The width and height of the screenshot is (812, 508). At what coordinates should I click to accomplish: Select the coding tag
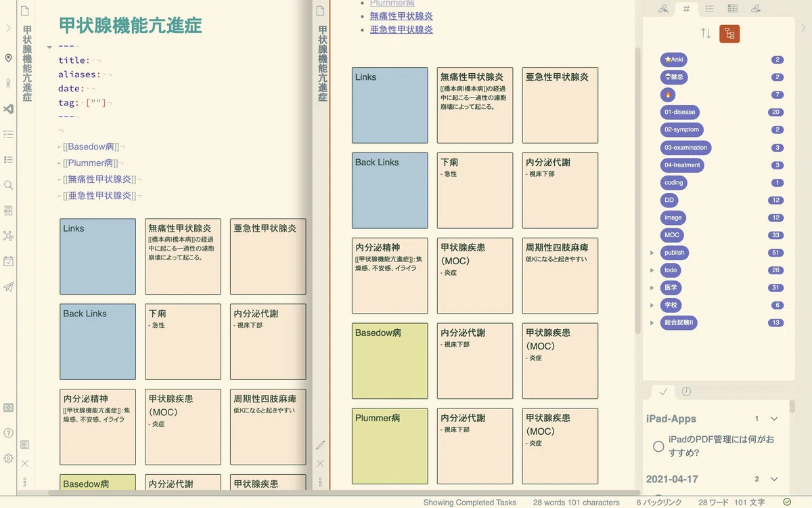coord(674,183)
